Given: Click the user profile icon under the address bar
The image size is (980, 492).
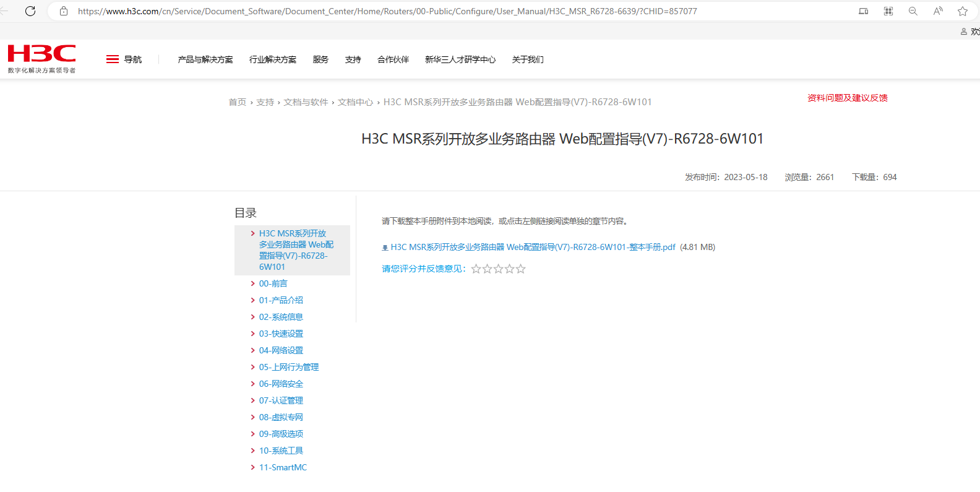Looking at the screenshot, I should pyautogui.click(x=964, y=32).
